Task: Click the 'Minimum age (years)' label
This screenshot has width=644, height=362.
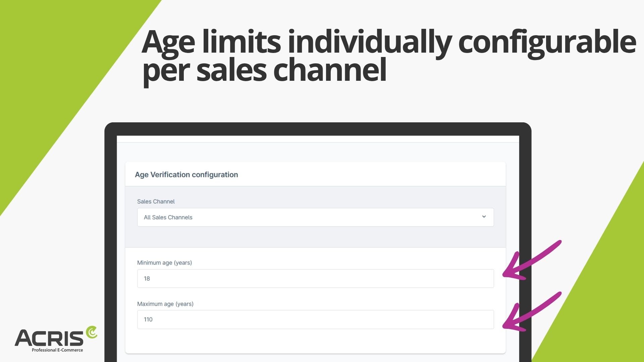Action: 164,263
